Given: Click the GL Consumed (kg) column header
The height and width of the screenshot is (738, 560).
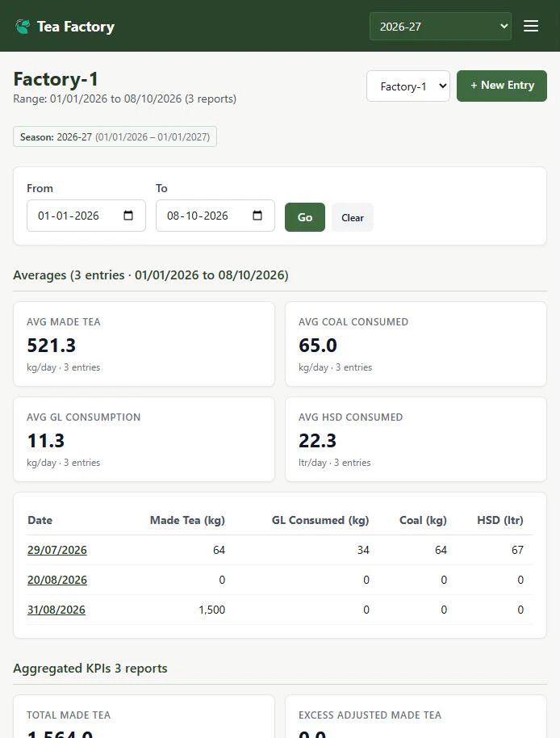Looking at the screenshot, I should (320, 520).
